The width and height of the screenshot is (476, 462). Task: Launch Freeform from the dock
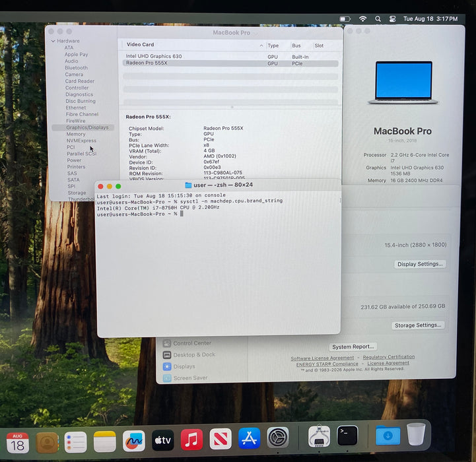tap(134, 441)
